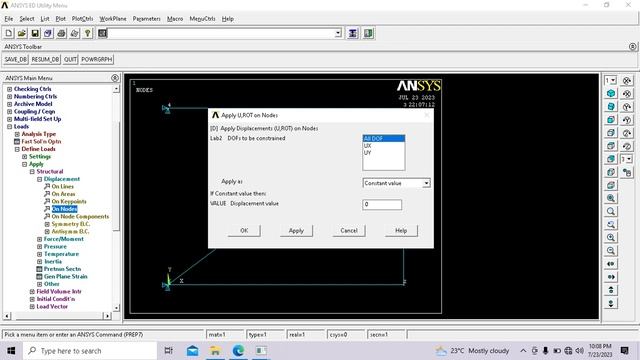The width and height of the screenshot is (640, 360).
Task: Open the Windows Start menu
Action: pos(11,351)
